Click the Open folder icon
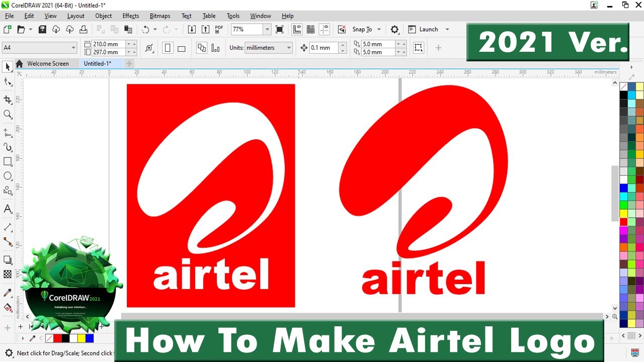The width and height of the screenshot is (644, 362). point(21,29)
